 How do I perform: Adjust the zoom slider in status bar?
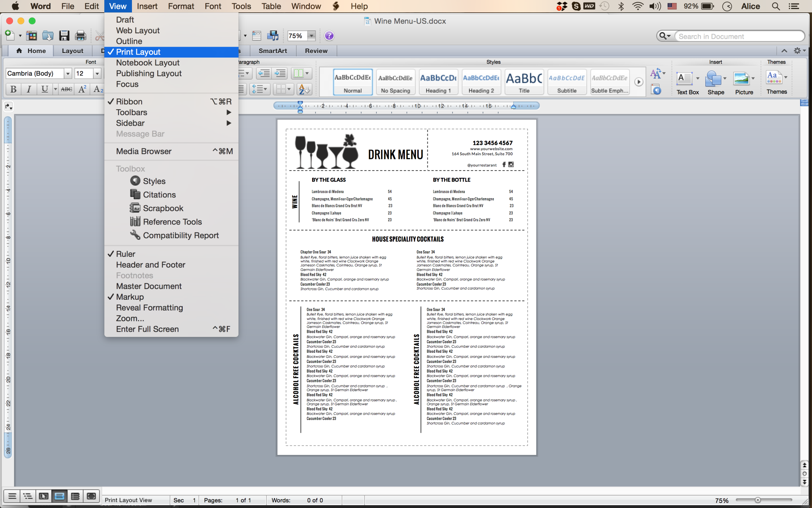(x=757, y=500)
